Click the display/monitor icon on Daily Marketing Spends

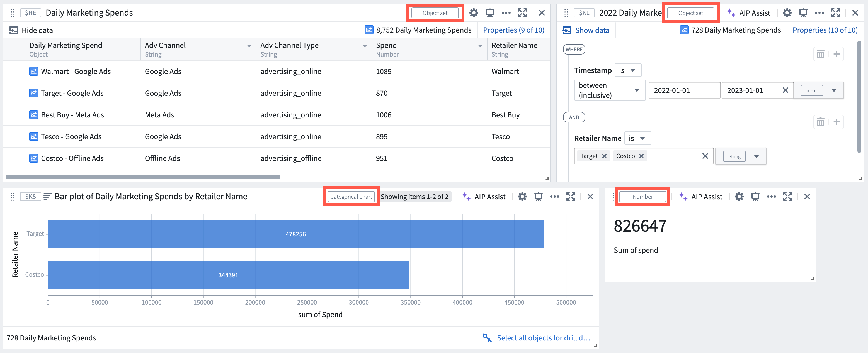pyautogui.click(x=490, y=12)
